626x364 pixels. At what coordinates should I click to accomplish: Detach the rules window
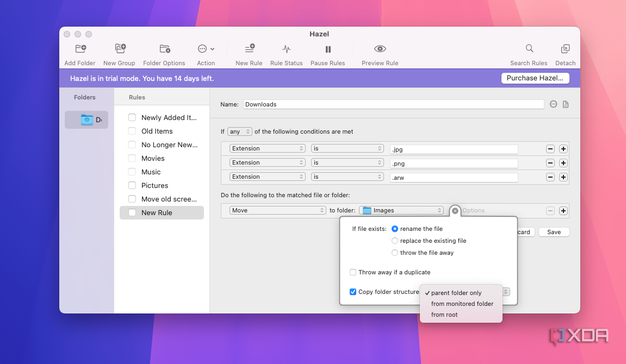[565, 49]
